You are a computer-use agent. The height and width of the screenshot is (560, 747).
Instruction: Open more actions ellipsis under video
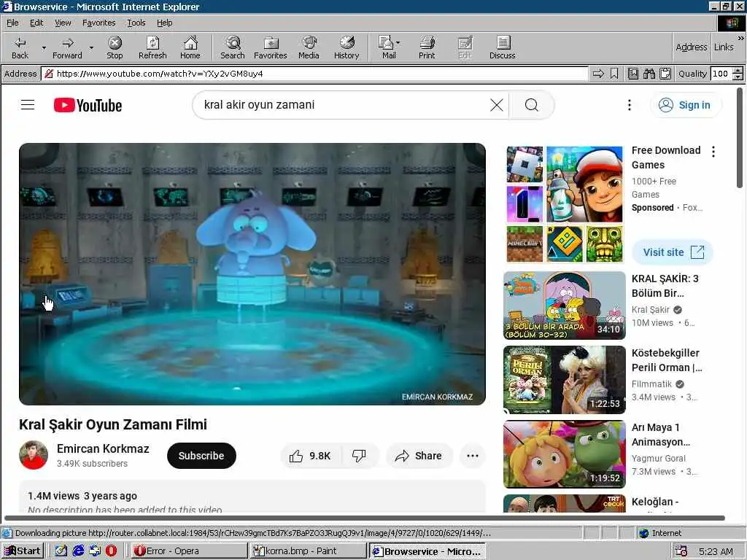click(473, 456)
